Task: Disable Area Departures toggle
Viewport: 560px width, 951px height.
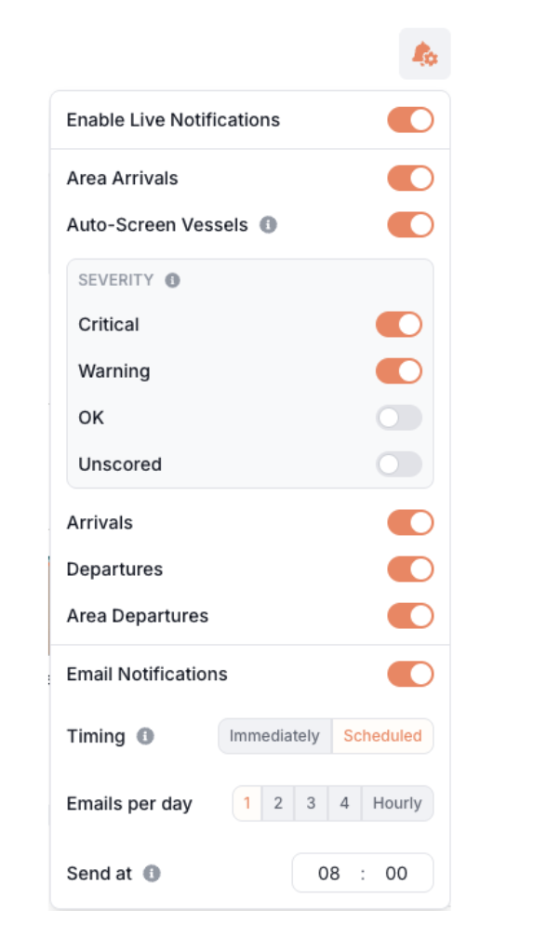Action: pos(410,616)
